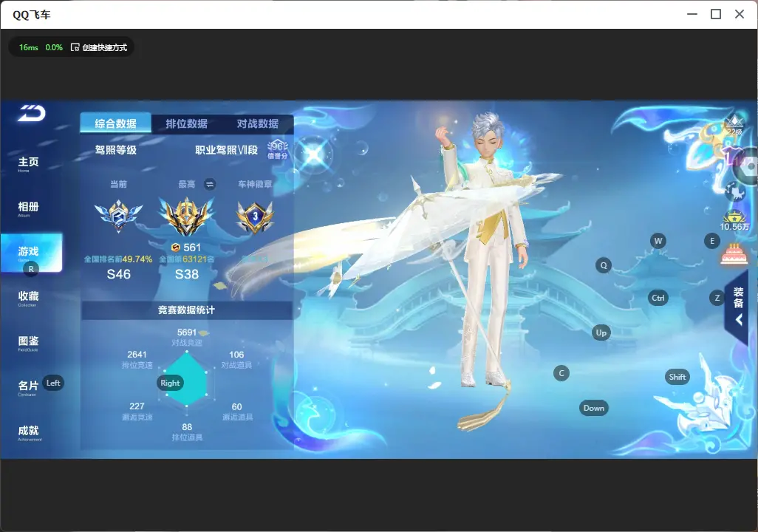The image size is (758, 532).
Task: Click the Z key overlay button
Action: [x=717, y=298]
